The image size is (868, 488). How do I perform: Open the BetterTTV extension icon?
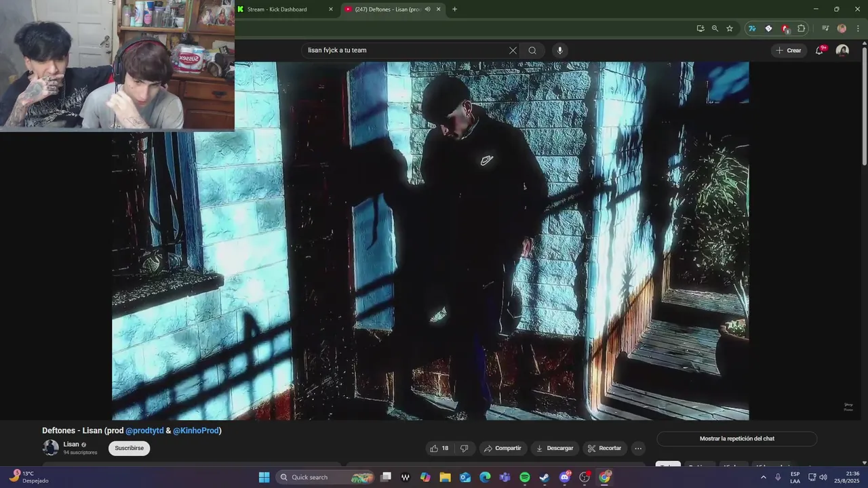tap(768, 28)
